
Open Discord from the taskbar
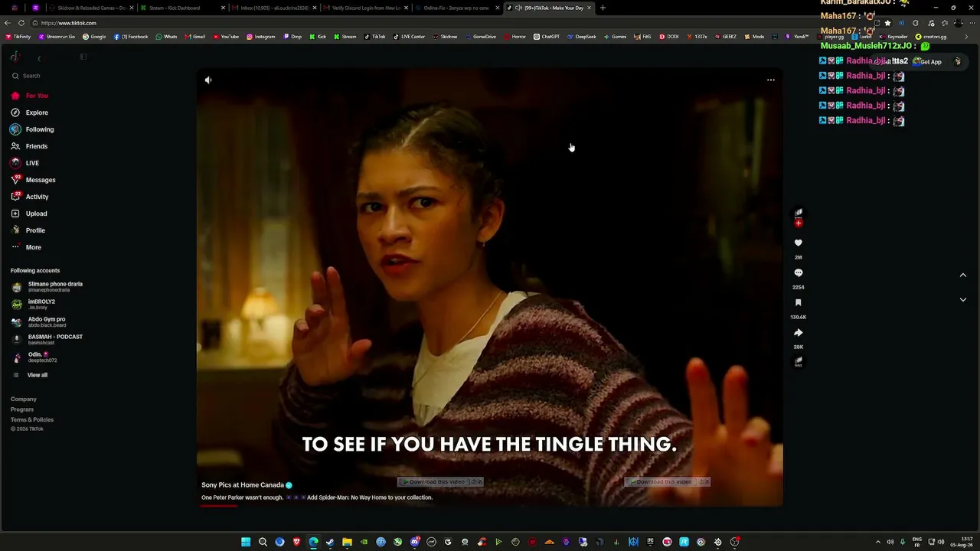click(x=414, y=542)
